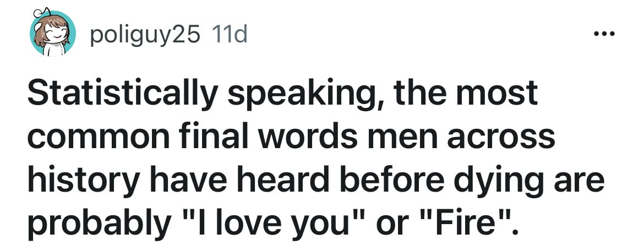Open the poliguy25 username profile link

(145, 36)
